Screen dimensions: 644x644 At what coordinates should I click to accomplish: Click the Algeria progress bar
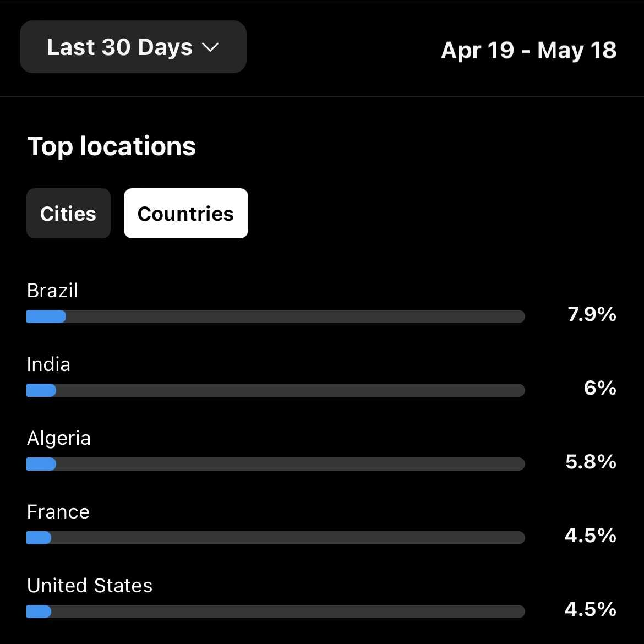click(276, 464)
